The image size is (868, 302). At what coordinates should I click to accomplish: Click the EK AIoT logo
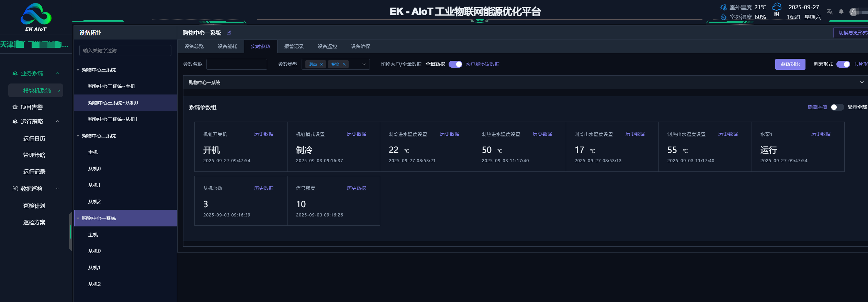(x=36, y=17)
